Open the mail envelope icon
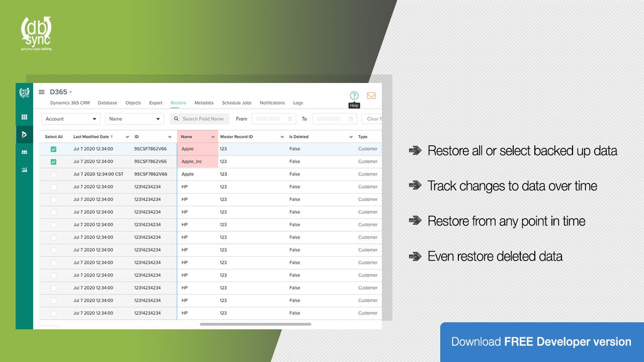The height and width of the screenshot is (362, 644). click(371, 96)
